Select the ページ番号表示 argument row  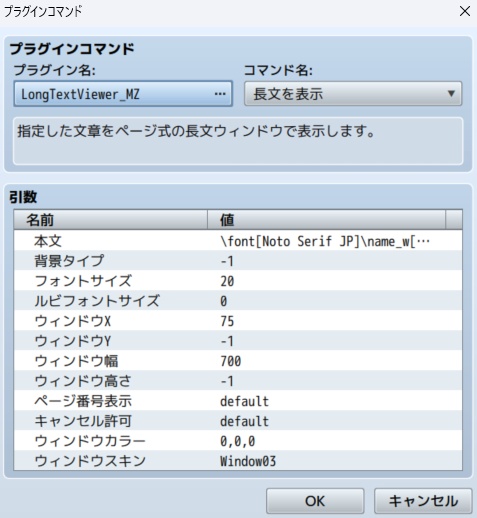click(x=238, y=401)
